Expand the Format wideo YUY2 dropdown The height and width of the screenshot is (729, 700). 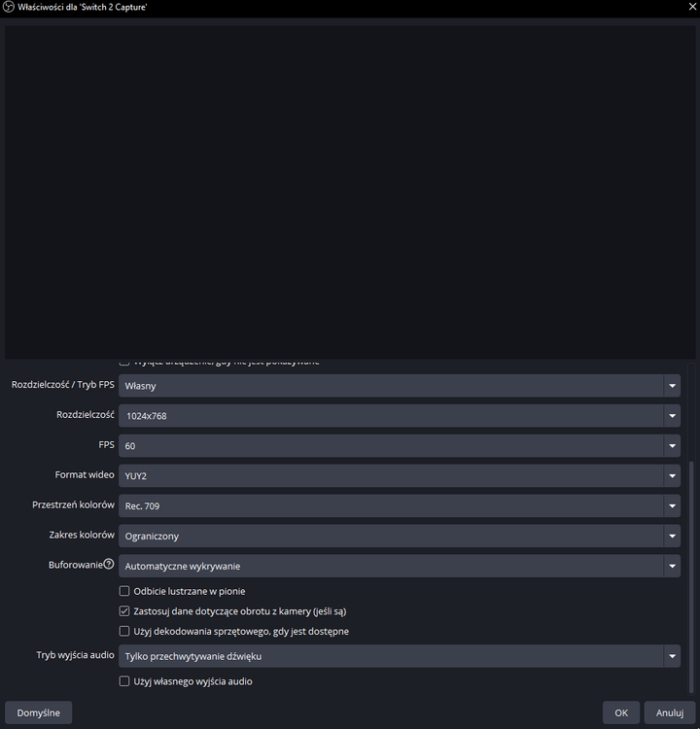[x=399, y=476]
